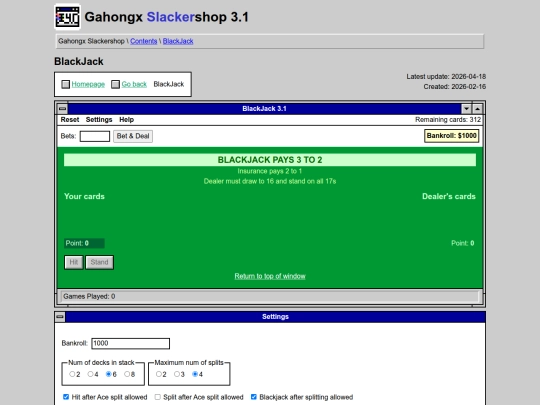Viewport: 540px width, 405px height.
Task: Click the icon beside the Go back link
Action: [x=115, y=84]
